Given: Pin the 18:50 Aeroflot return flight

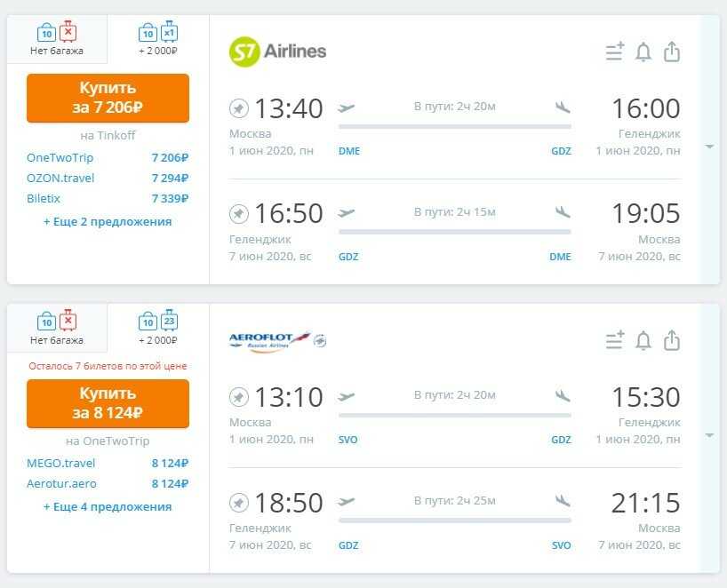Looking at the screenshot, I should click(239, 503).
